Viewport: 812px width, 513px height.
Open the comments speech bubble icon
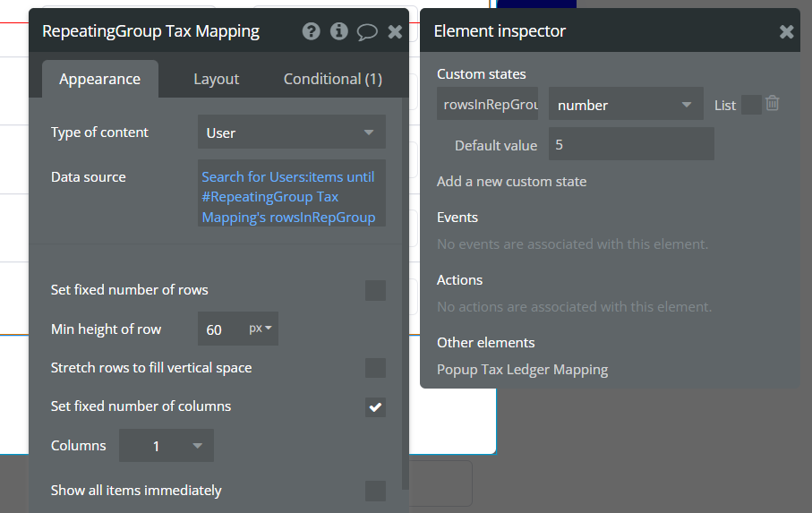point(367,31)
